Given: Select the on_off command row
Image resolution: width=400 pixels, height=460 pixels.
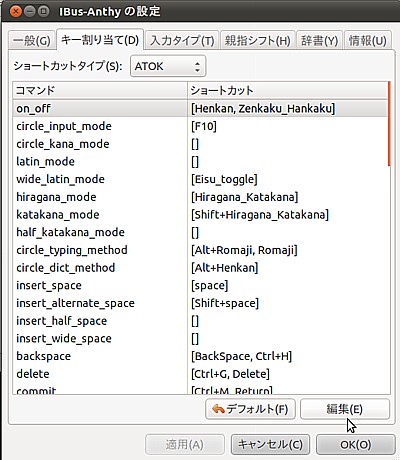Looking at the screenshot, I should click(x=200, y=108).
